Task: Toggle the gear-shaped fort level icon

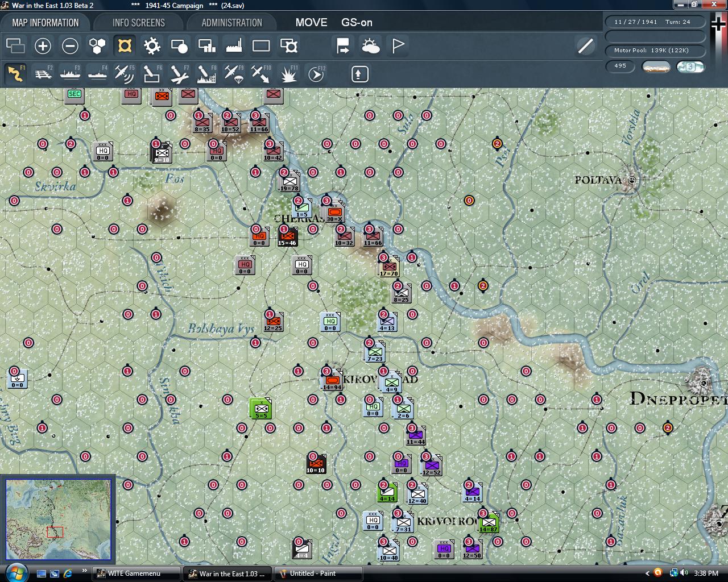Action: [x=152, y=45]
